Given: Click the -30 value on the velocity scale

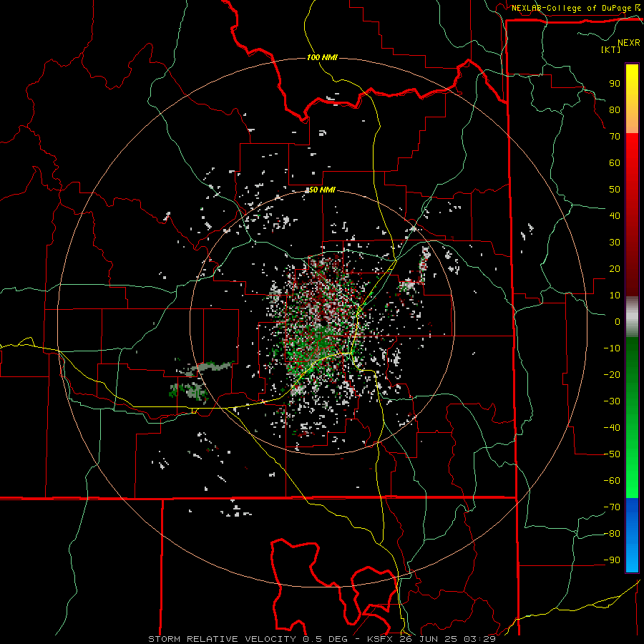Looking at the screenshot, I should 612,401.
